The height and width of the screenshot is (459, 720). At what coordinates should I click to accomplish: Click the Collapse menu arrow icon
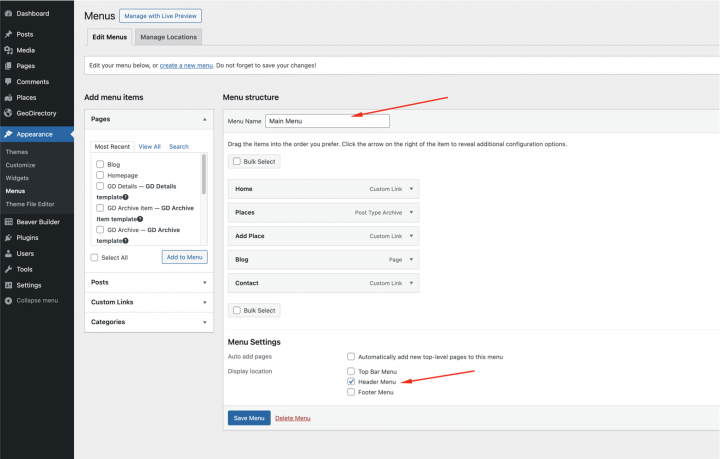click(8, 300)
